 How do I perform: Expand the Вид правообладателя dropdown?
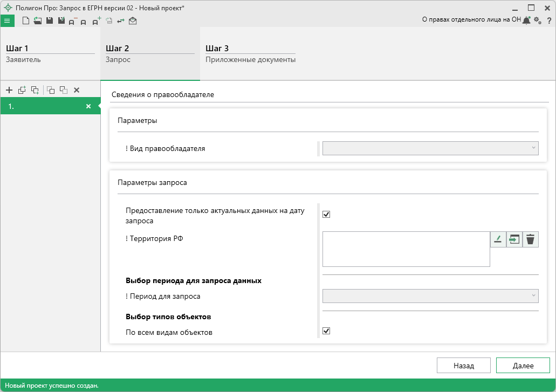click(430, 148)
